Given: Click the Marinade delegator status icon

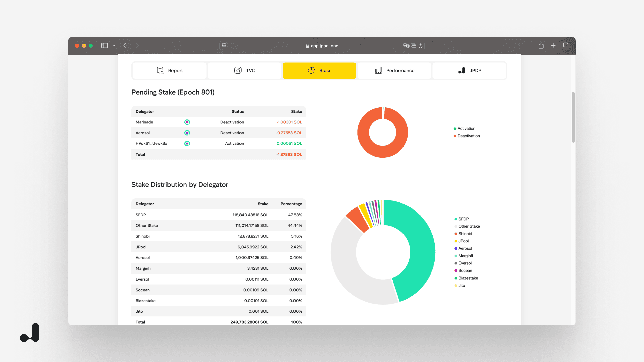Looking at the screenshot, I should coord(187,122).
